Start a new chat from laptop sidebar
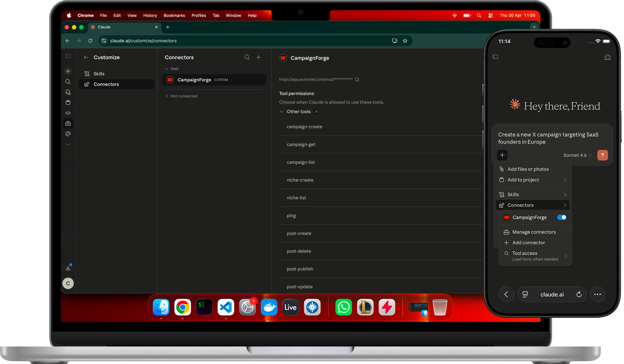This screenshot has height=364, width=624. pyautogui.click(x=68, y=71)
